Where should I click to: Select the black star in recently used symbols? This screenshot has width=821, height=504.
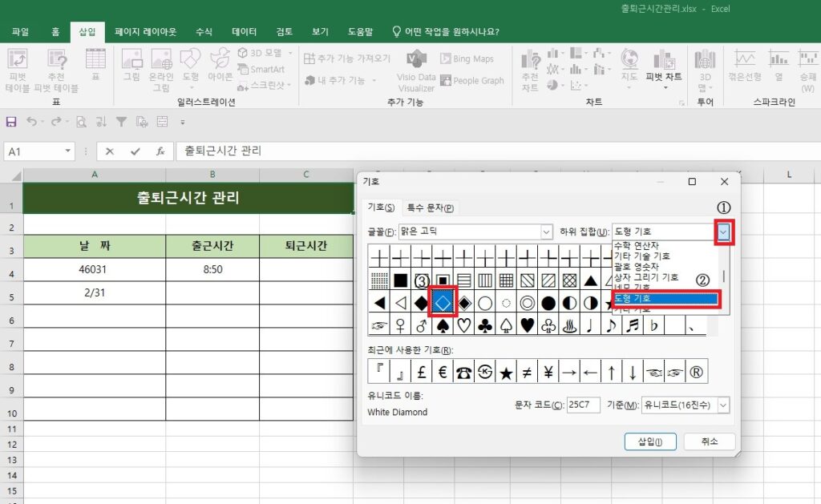click(x=506, y=372)
